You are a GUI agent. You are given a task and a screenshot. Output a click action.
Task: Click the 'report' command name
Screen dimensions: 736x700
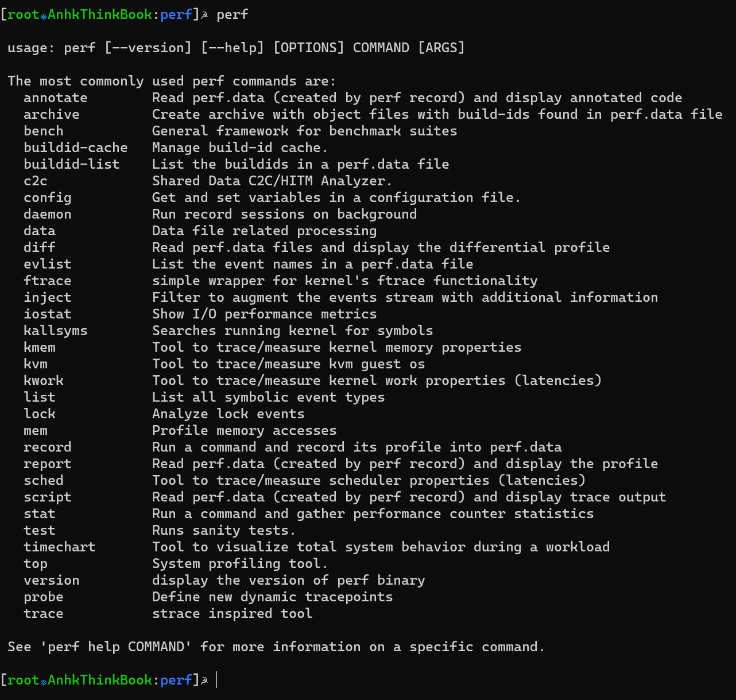[48, 464]
